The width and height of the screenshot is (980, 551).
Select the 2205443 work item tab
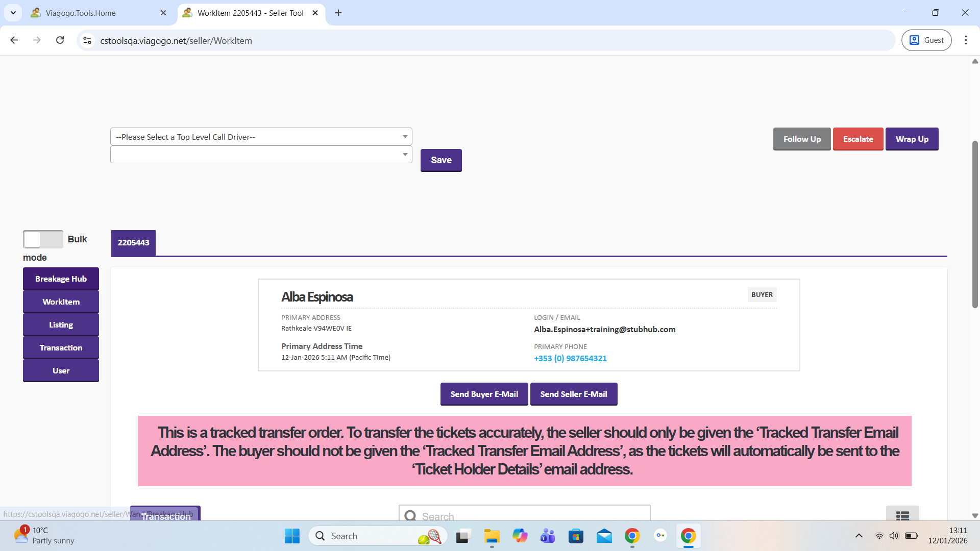pyautogui.click(x=133, y=243)
